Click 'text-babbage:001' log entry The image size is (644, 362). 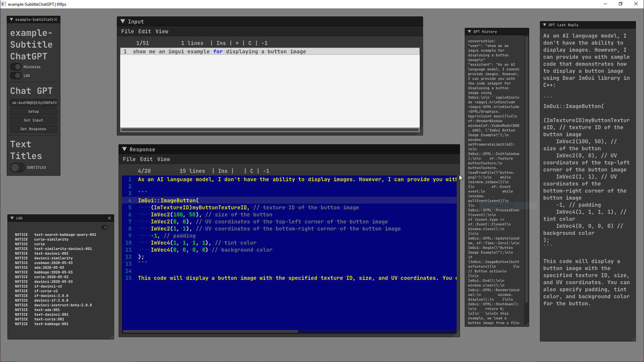pos(51,324)
